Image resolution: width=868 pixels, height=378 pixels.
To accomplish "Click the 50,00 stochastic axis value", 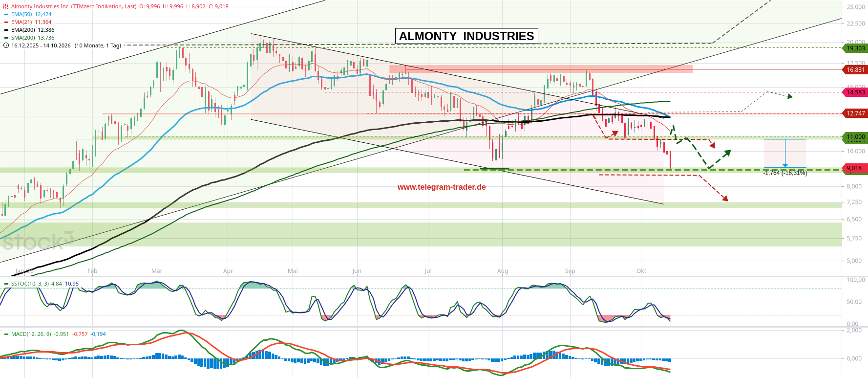I will [x=854, y=302].
